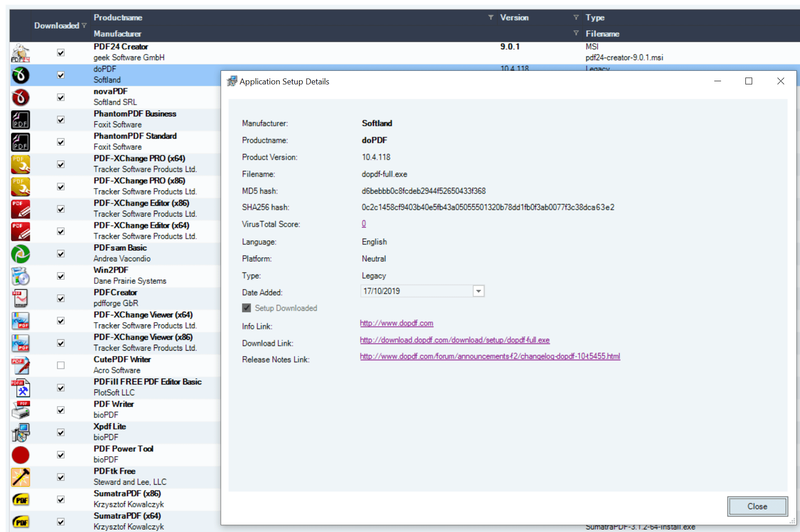Open the Date Added date picker dropdown
The height and width of the screenshot is (532, 800).
point(478,291)
